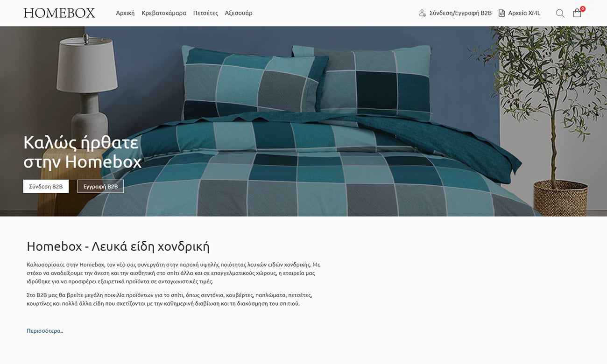
Task: Click the XML file icon beside Αρχεία XML
Action: tap(501, 13)
